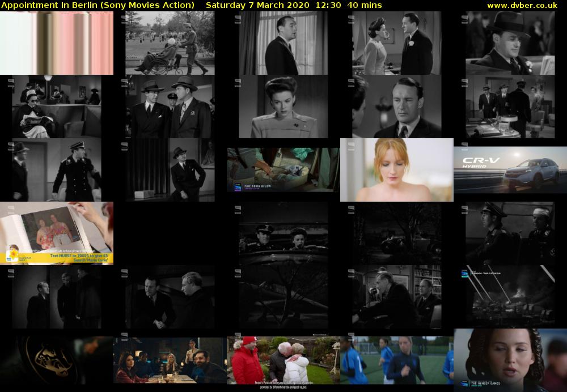The image size is (567, 392).
Task: Click 'FIRE DOWN BELOW' caption text
Action: pos(257,186)
